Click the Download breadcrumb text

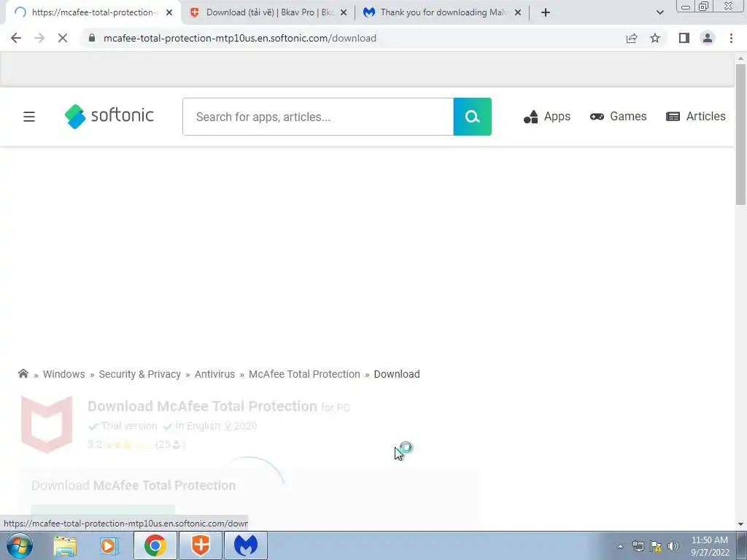coord(397,374)
